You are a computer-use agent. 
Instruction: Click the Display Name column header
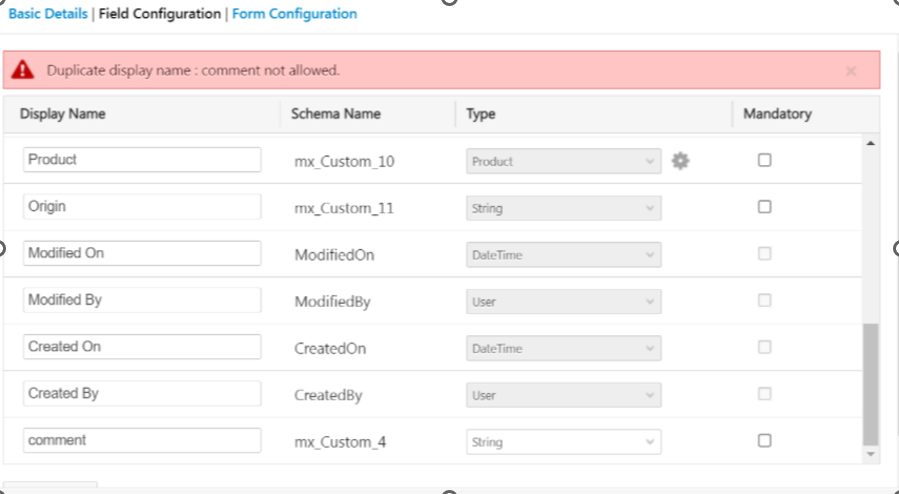coord(63,114)
